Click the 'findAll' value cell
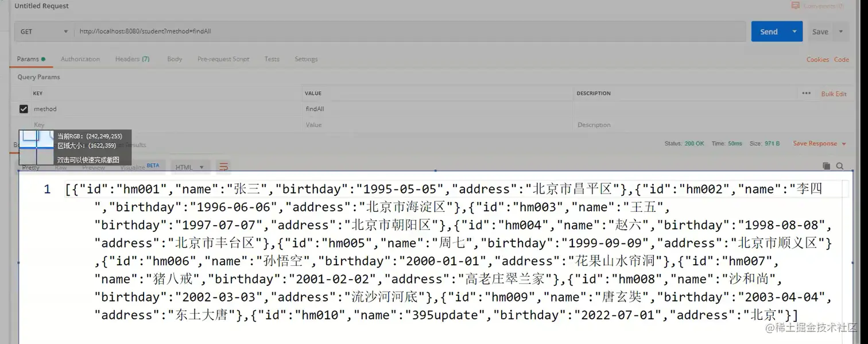The width and height of the screenshot is (868, 344). pos(437,109)
